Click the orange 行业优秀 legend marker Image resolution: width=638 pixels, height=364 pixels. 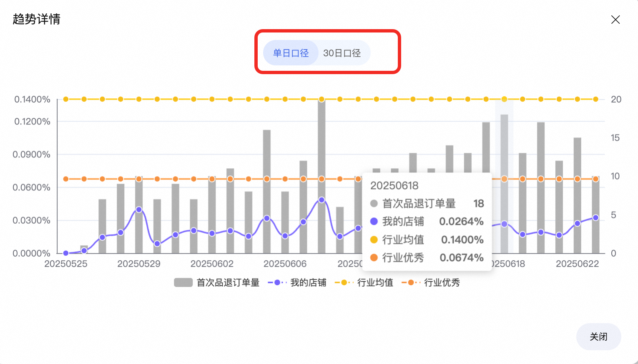click(x=411, y=283)
